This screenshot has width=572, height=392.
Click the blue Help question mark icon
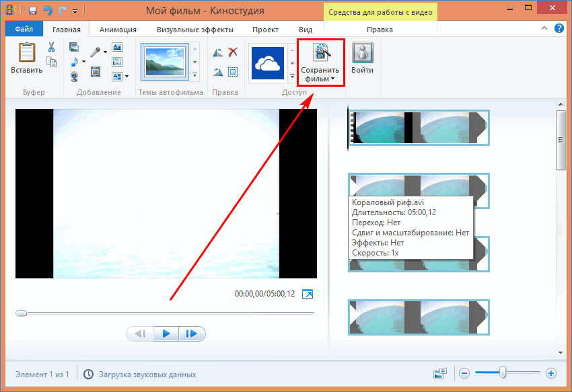(559, 29)
